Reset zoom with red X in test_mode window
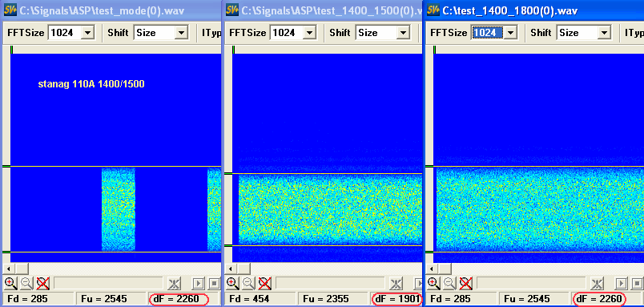Viewport: 644px width, 307px height. (x=42, y=283)
